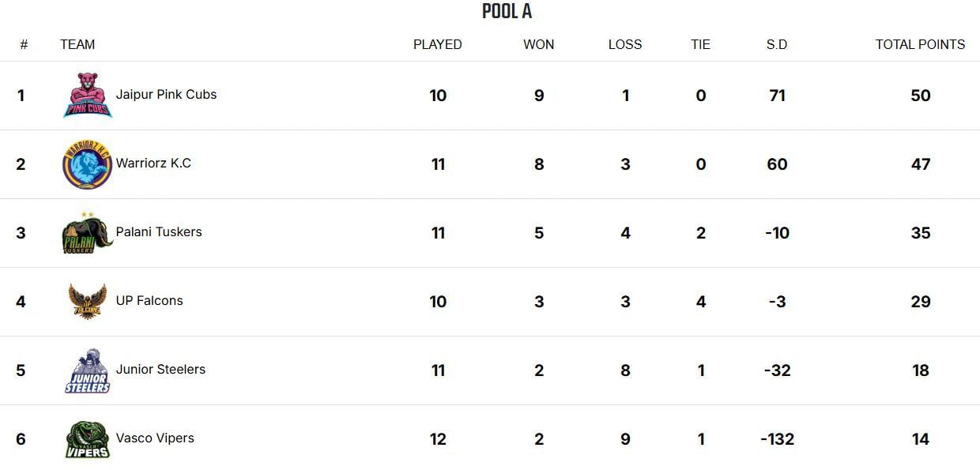Click the S.D column header
The image size is (980, 470).
(776, 45)
